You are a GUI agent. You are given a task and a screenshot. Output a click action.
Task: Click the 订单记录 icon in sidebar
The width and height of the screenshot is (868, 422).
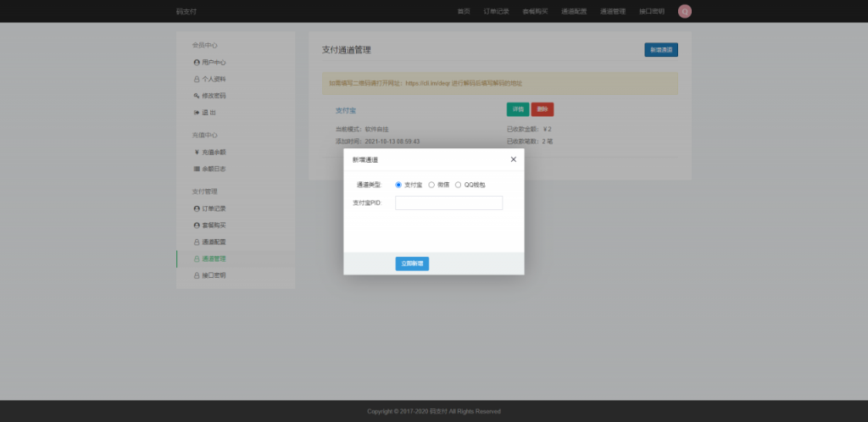click(x=197, y=208)
